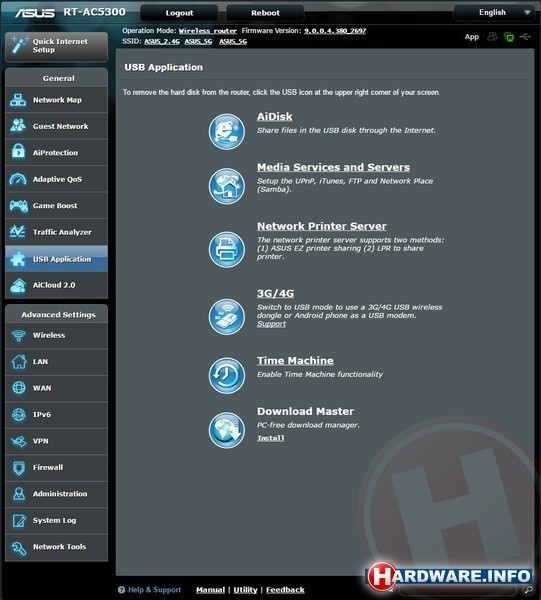The height and width of the screenshot is (600, 541).
Task: Click the Download Master heading text
Action: tap(305, 411)
